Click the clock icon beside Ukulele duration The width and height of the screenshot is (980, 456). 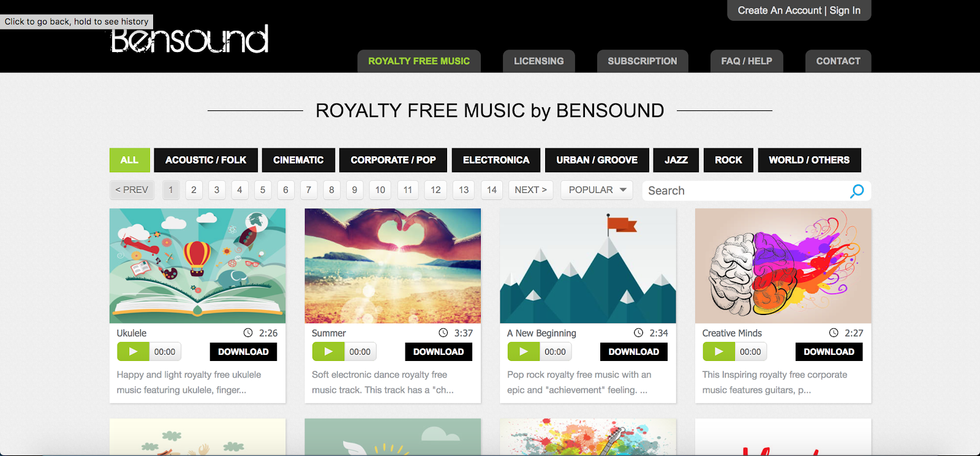point(248,333)
